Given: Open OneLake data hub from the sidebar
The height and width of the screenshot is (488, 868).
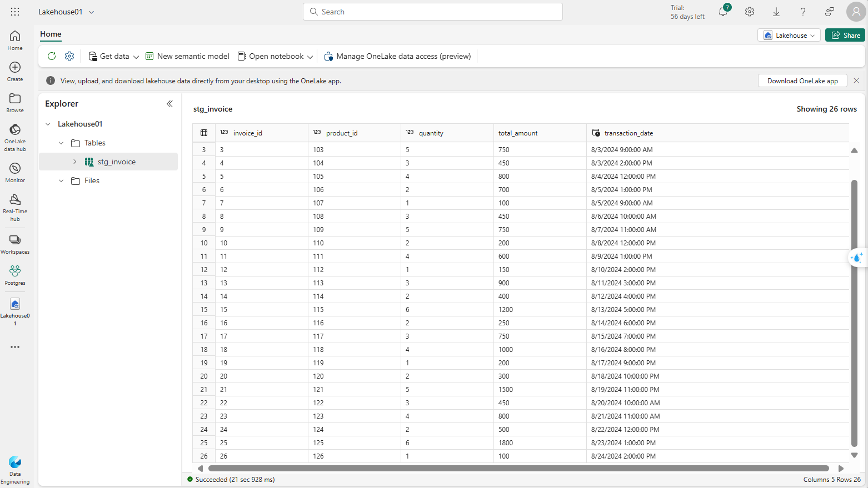Looking at the screenshot, I should [x=15, y=137].
